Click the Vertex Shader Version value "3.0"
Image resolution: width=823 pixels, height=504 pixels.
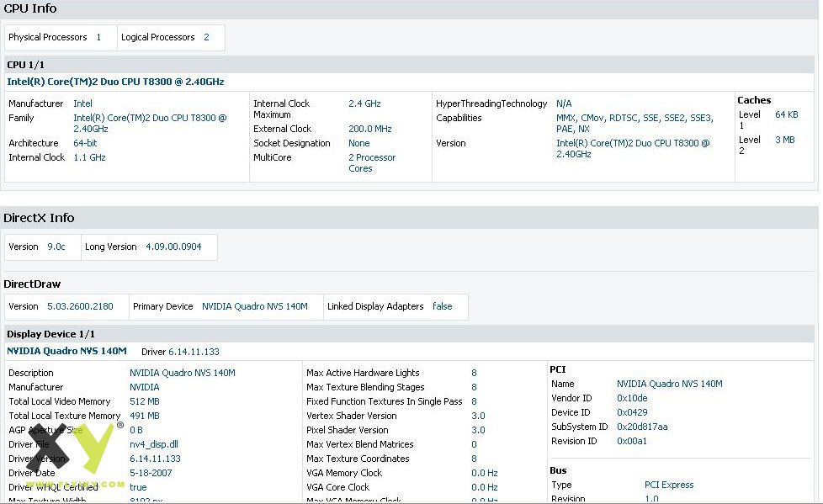pyautogui.click(x=478, y=416)
